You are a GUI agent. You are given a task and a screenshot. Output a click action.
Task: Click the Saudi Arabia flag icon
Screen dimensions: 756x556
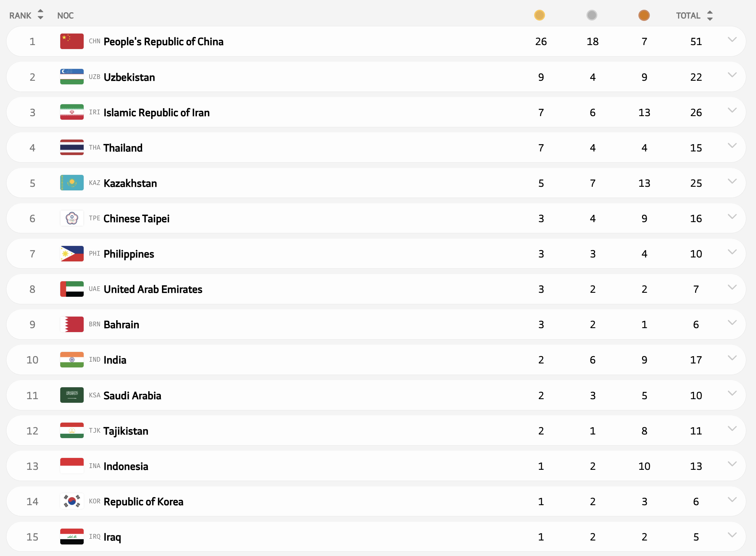[72, 395]
